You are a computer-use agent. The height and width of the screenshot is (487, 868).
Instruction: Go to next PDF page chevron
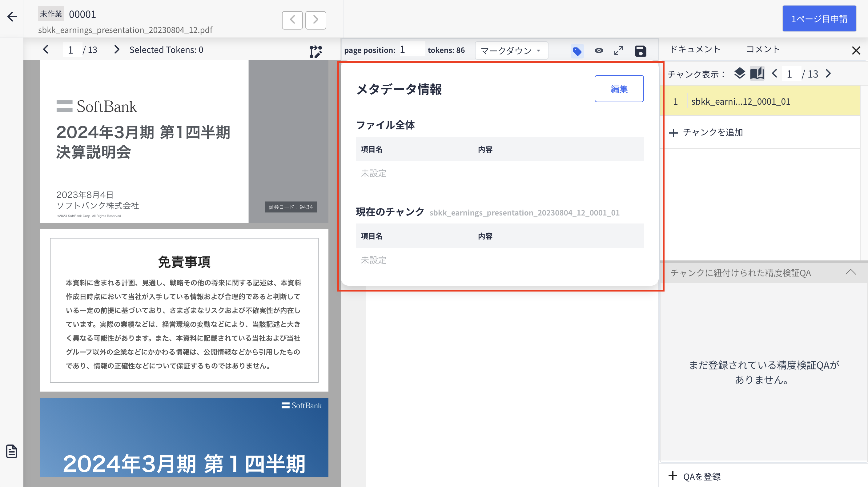point(117,50)
